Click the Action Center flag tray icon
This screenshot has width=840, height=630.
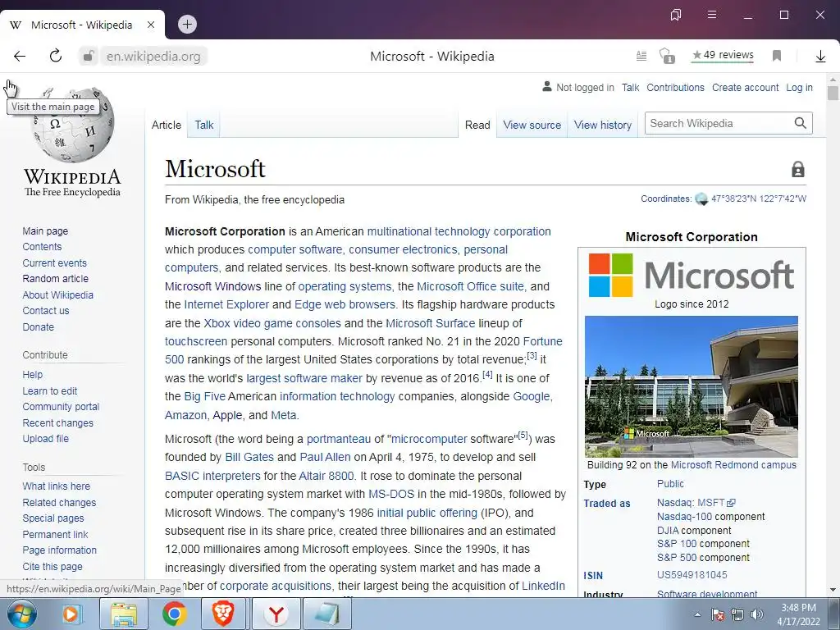(x=717, y=614)
